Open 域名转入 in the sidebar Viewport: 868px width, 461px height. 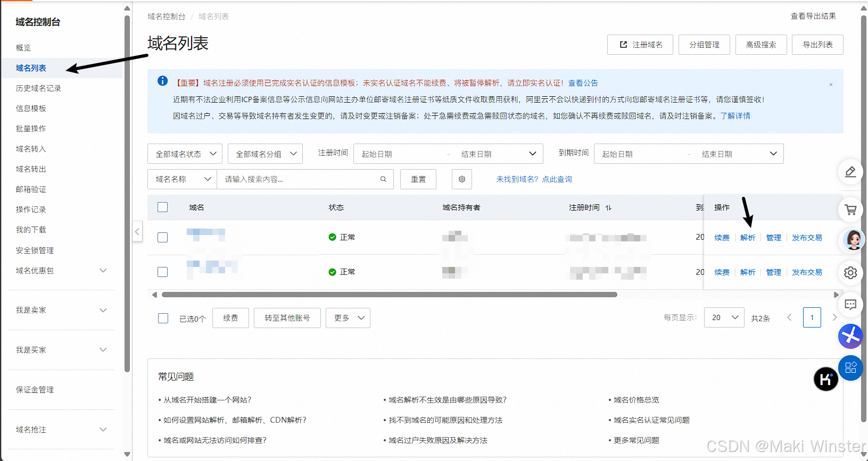(31, 149)
